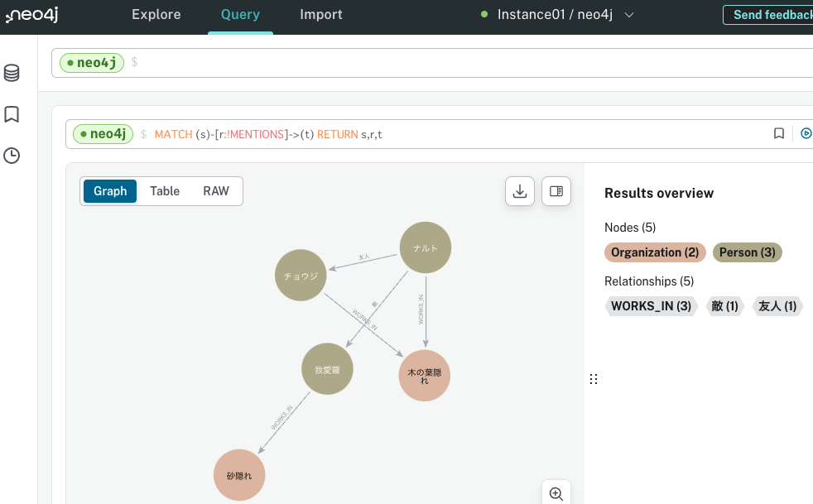Navigate to Explore in the top bar
The height and width of the screenshot is (504, 813).
pos(156,14)
